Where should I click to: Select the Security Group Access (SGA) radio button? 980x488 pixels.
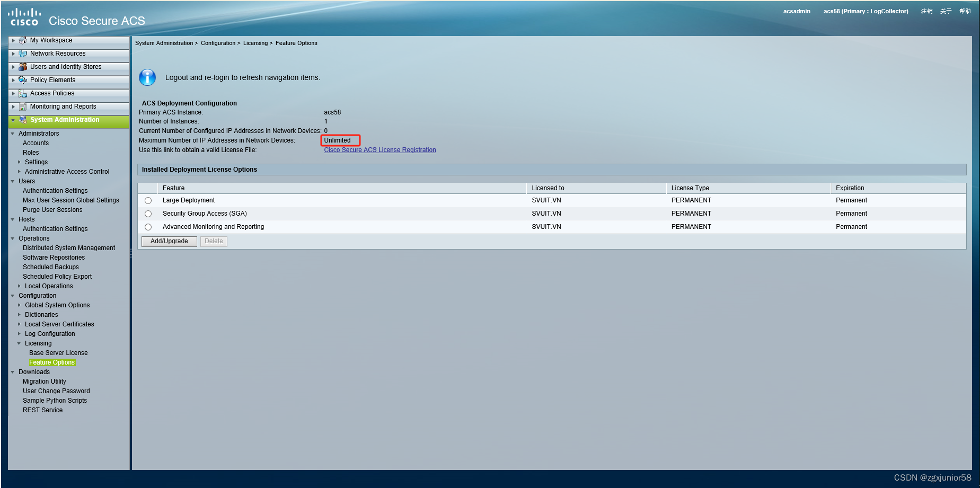tap(148, 214)
